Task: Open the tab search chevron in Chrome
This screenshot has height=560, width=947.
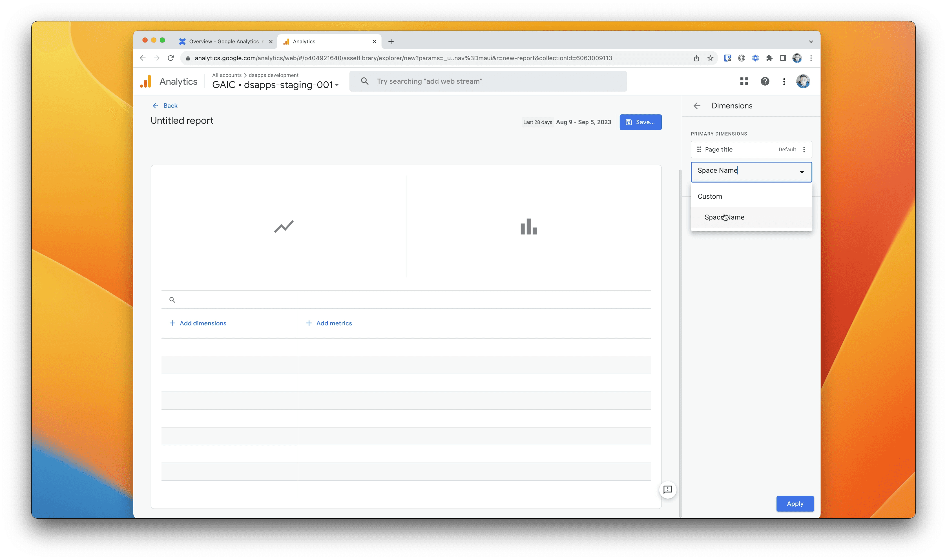Action: (811, 41)
